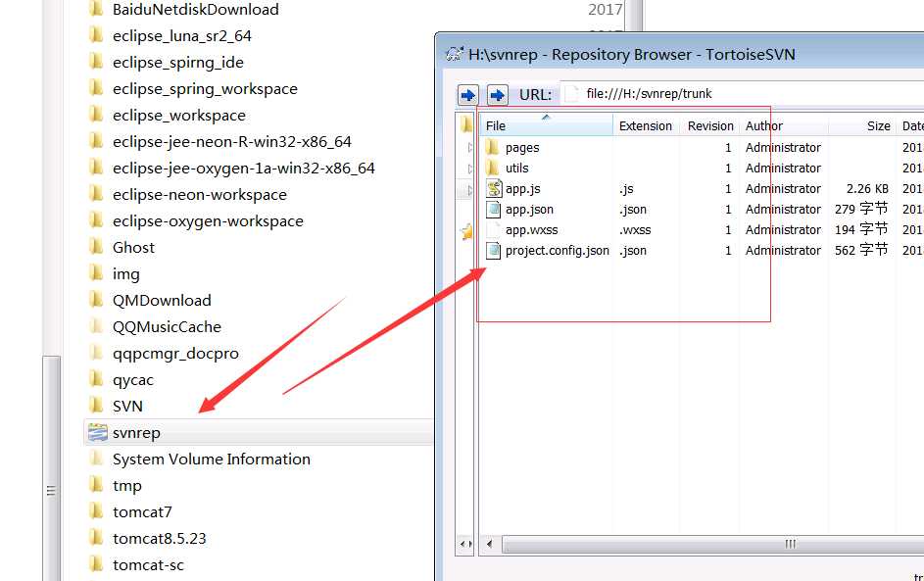Click the left arrow of the file list scrollbar
Viewport: 924px width, 581px height.
(x=490, y=544)
